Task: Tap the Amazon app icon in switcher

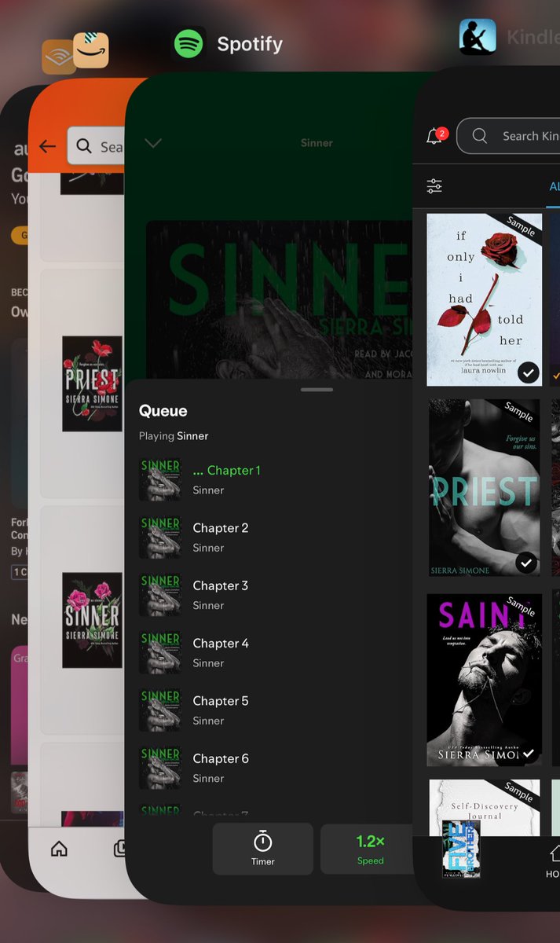Action: (x=91, y=50)
